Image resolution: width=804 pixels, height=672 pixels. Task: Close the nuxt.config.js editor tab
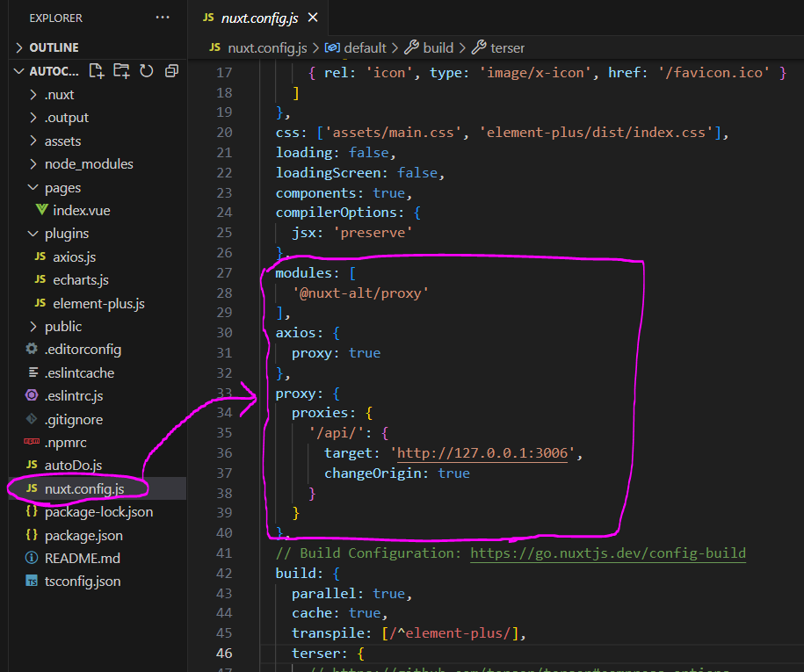[x=313, y=18]
